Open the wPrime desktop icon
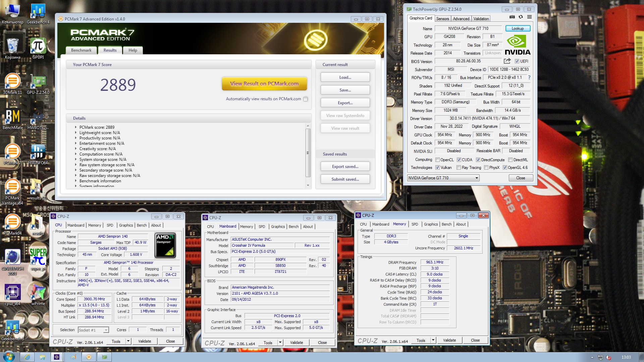The width and height of the screenshot is (644, 362). (38, 295)
